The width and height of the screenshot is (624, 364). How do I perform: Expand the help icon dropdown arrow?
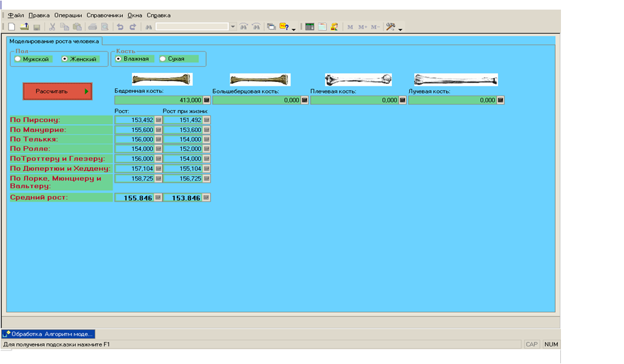[293, 29]
